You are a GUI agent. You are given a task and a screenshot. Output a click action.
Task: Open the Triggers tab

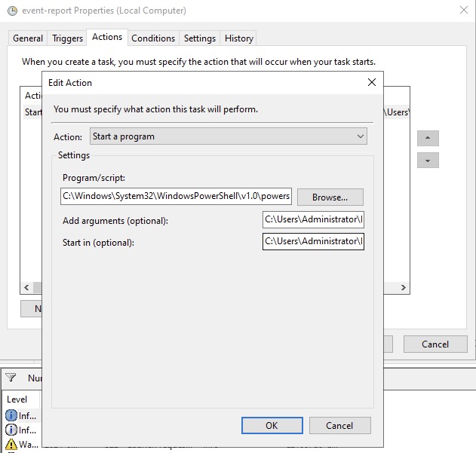(68, 38)
